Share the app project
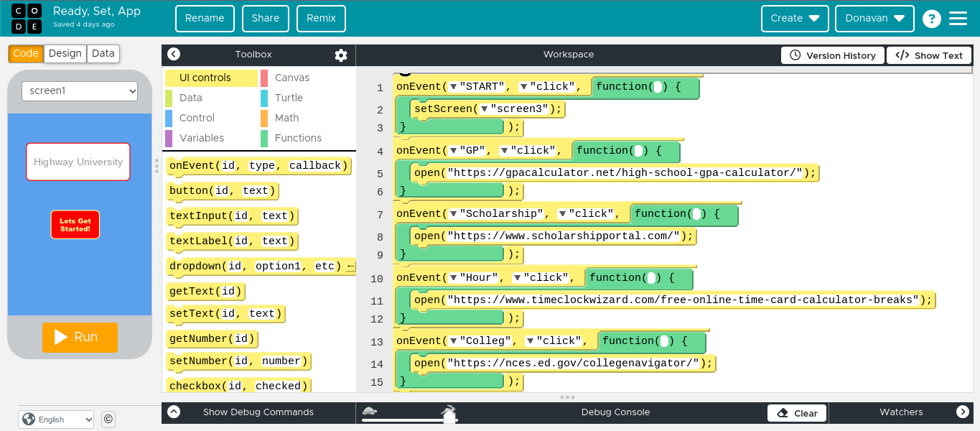This screenshot has width=980, height=431. tap(266, 19)
